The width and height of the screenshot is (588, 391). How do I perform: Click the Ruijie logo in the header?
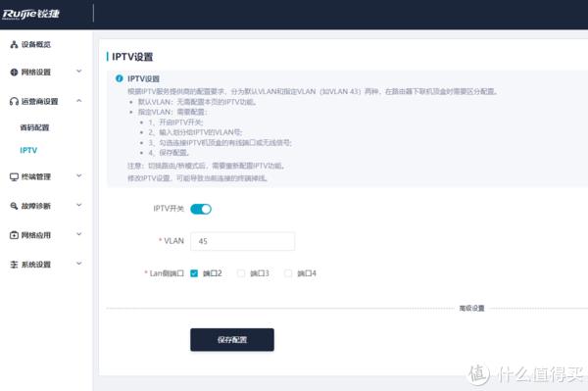pos(30,14)
